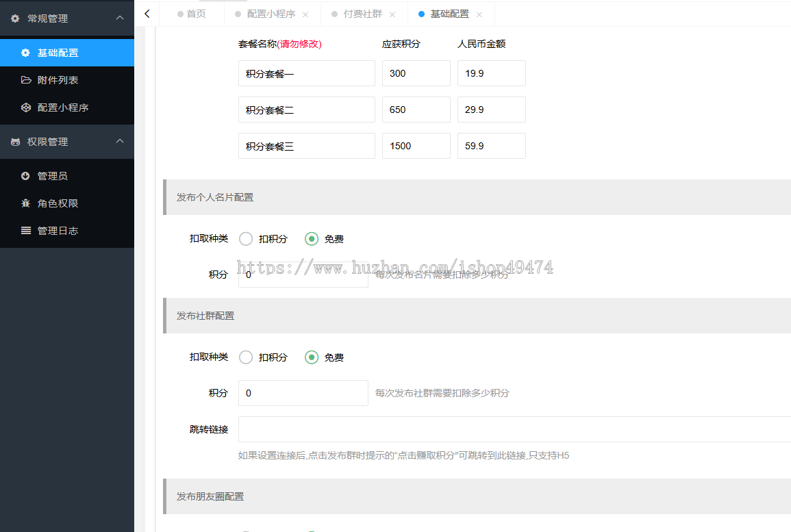Open 基础配置 in the sidebar

pyautogui.click(x=67, y=53)
